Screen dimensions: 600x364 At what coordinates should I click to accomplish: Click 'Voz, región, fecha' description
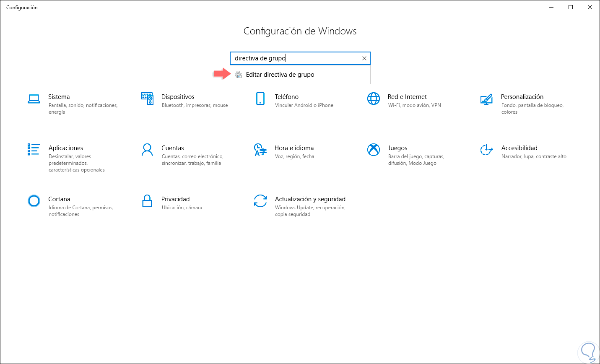[x=294, y=156]
